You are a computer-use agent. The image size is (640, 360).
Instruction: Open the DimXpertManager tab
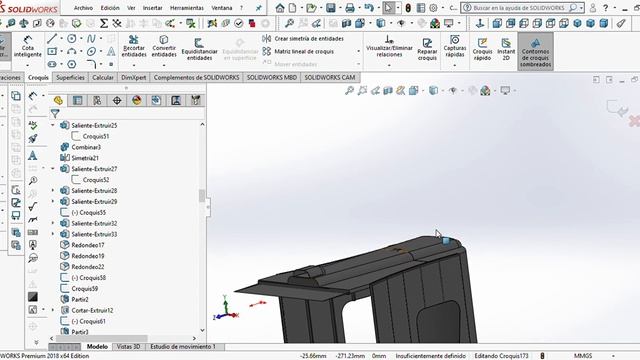(117, 100)
